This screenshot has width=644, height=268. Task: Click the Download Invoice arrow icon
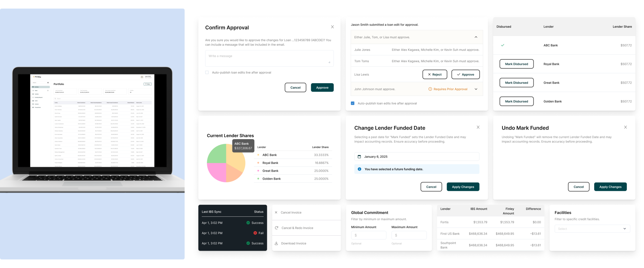[x=276, y=243]
